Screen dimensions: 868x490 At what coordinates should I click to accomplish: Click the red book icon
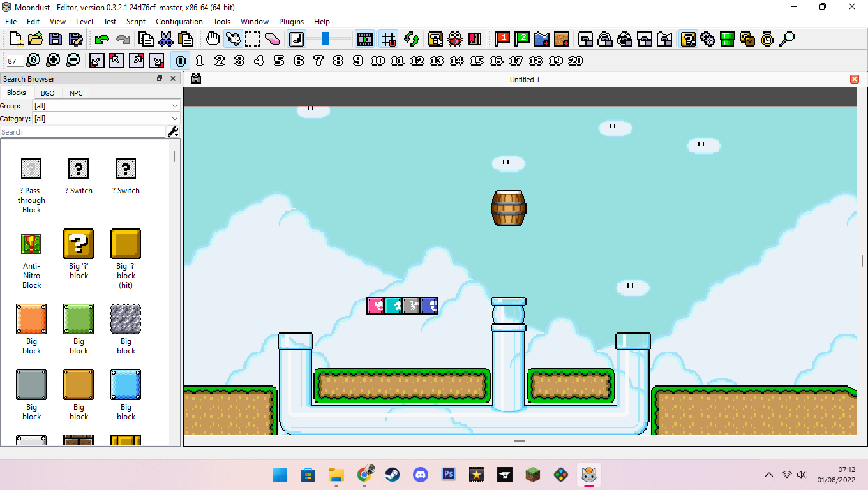point(474,40)
